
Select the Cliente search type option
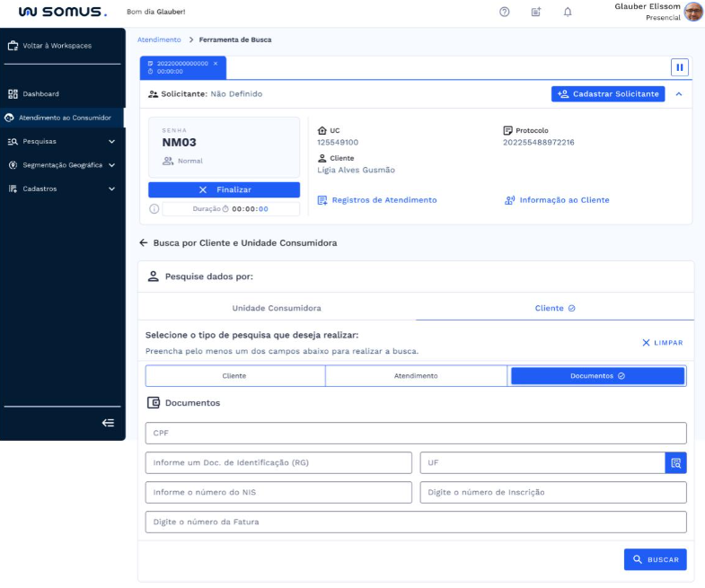click(x=234, y=376)
